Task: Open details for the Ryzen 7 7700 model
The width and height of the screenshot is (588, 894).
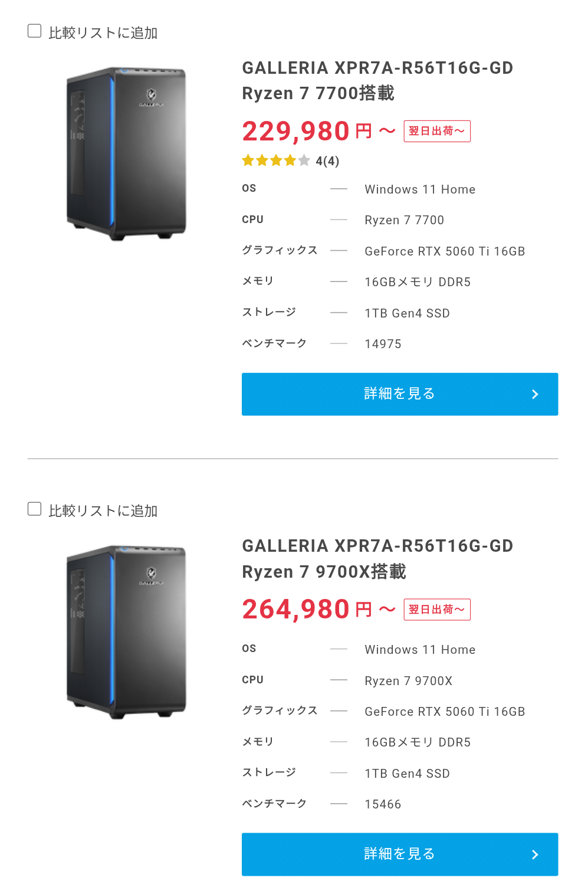Action: pos(399,394)
